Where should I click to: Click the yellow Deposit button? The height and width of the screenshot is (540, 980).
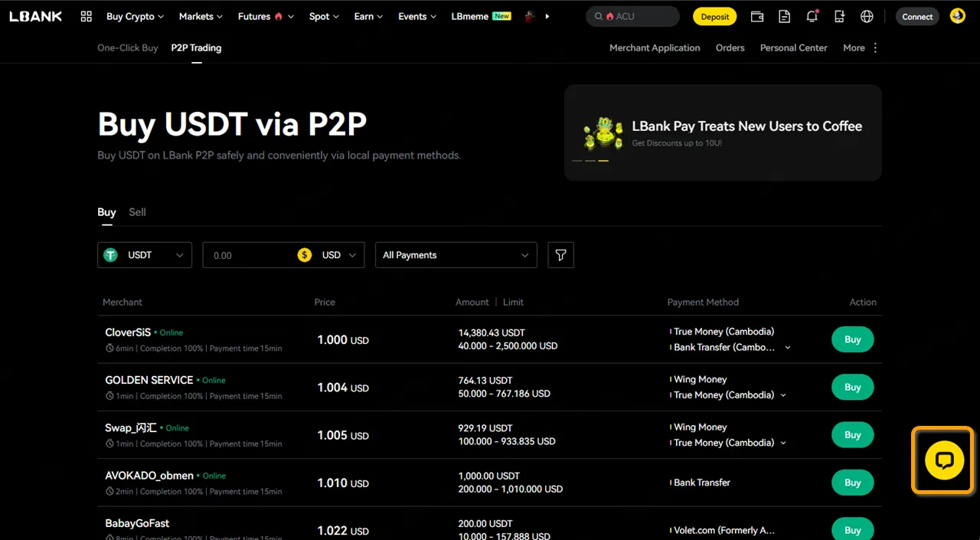(x=714, y=16)
